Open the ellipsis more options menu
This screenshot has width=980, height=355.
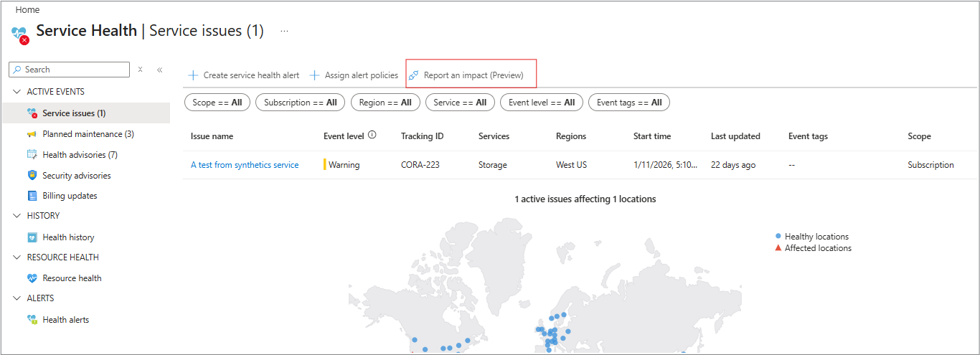[x=284, y=32]
